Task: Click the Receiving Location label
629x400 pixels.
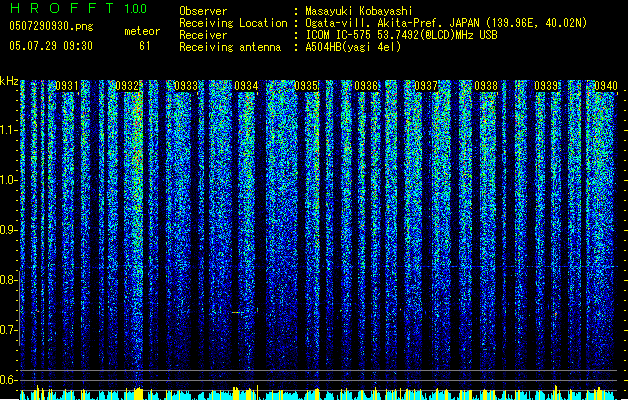Action: [233, 23]
